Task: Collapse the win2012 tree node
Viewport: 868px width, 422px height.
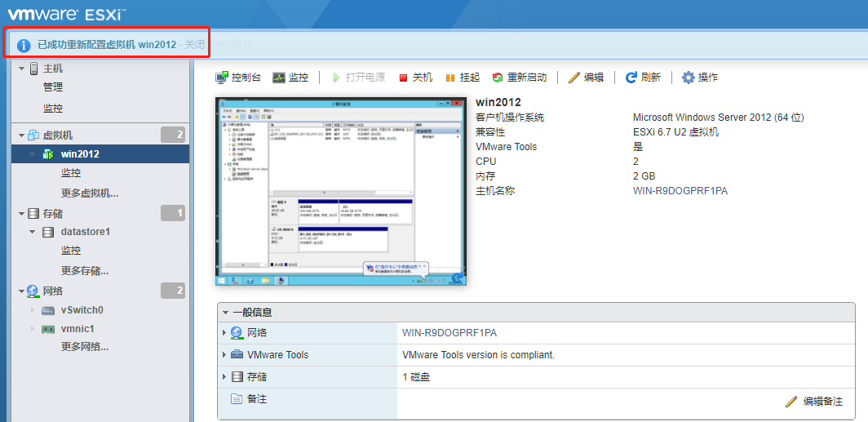Action: [32, 154]
